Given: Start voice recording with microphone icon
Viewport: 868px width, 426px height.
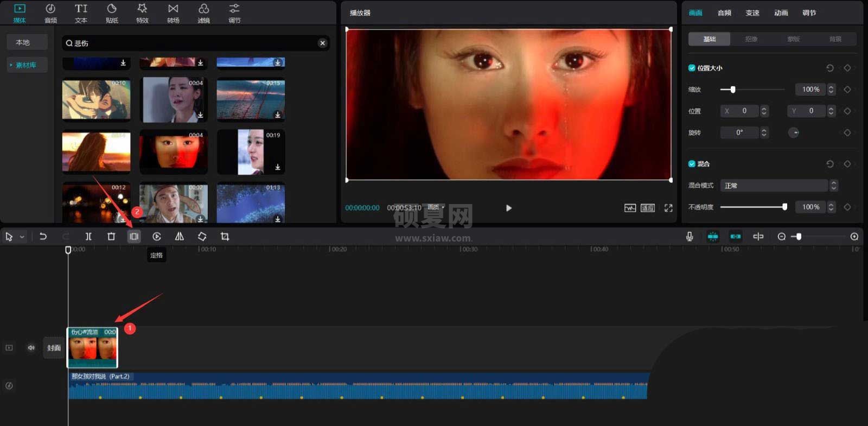Looking at the screenshot, I should pyautogui.click(x=690, y=237).
